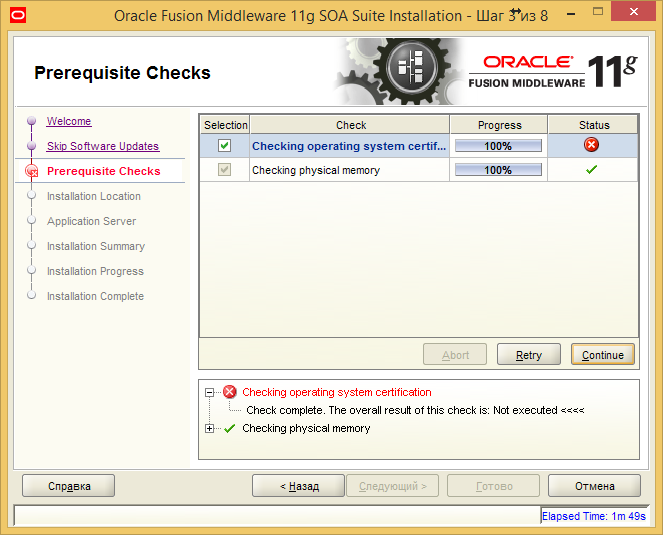Click the Skip Software Updates step bullet

(31, 146)
